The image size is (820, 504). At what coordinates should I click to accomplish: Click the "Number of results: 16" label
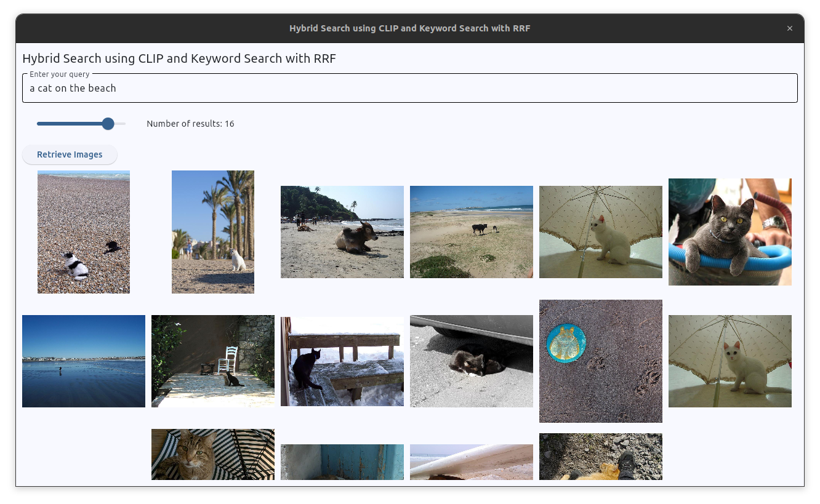[x=190, y=124]
